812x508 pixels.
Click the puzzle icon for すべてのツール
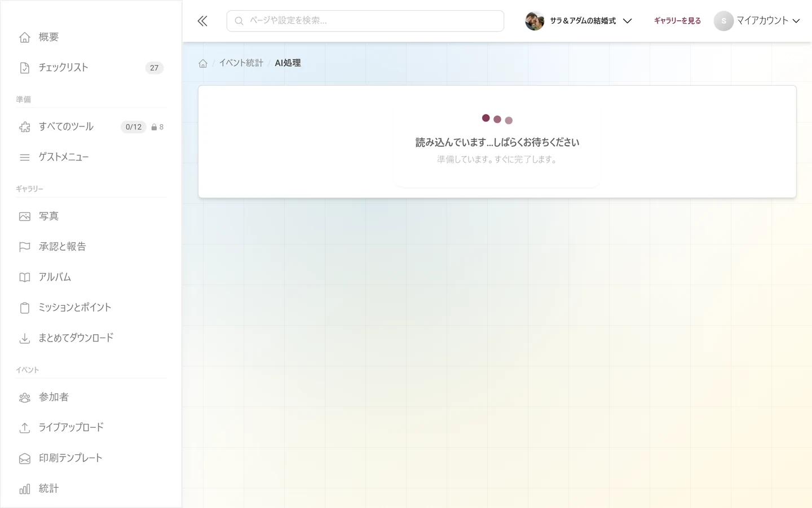pyautogui.click(x=25, y=127)
